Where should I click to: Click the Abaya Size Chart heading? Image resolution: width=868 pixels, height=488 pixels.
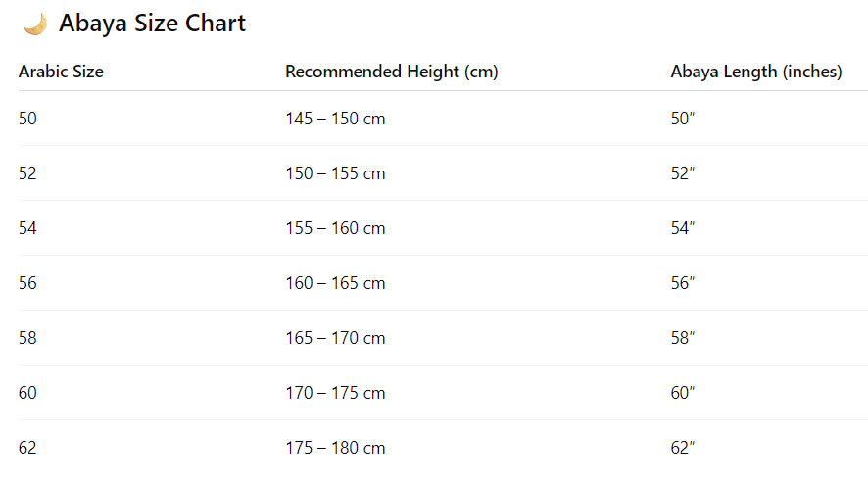click(x=152, y=24)
